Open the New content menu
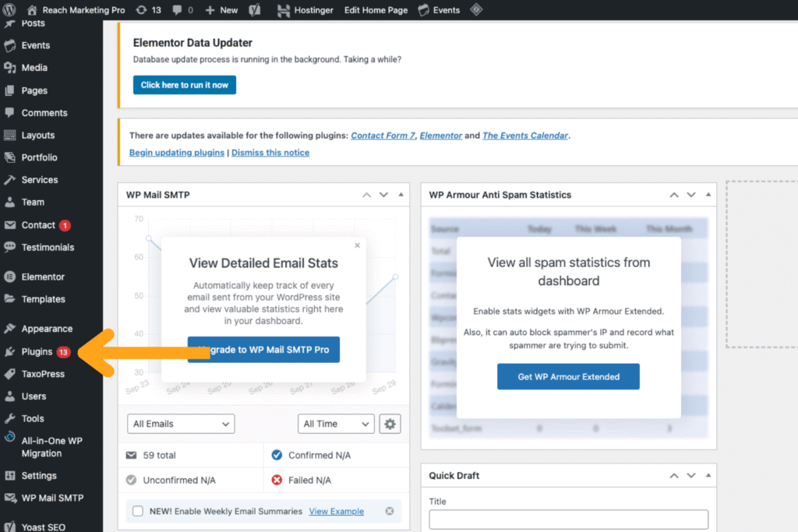The width and height of the screenshot is (798, 532). (221, 9)
